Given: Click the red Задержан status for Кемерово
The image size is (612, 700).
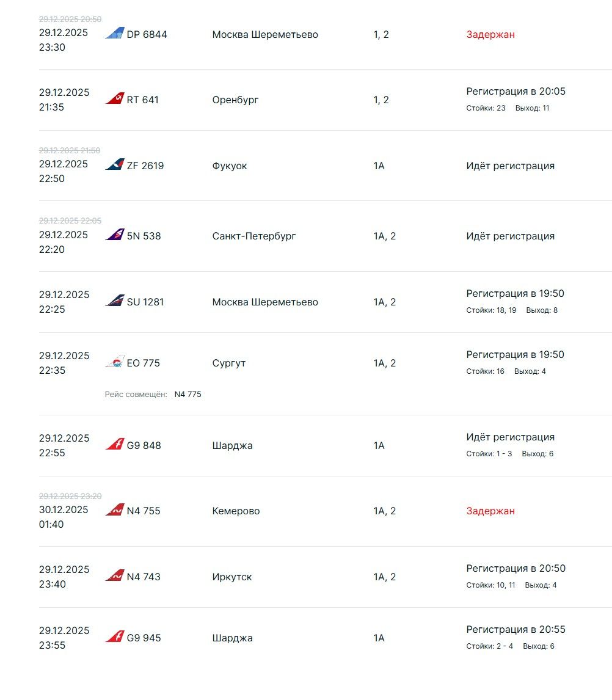Looking at the screenshot, I should [490, 511].
